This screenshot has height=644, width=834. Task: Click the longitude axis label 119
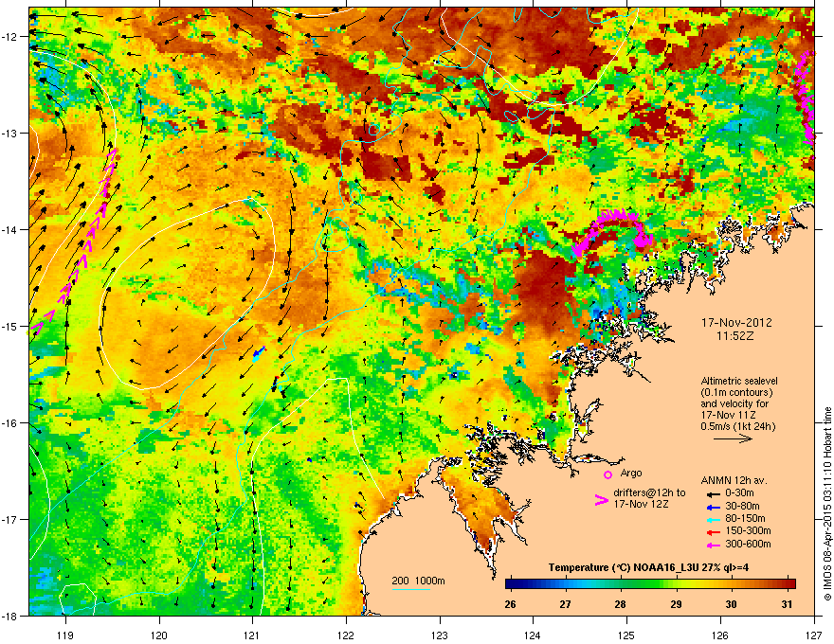pos(65,635)
